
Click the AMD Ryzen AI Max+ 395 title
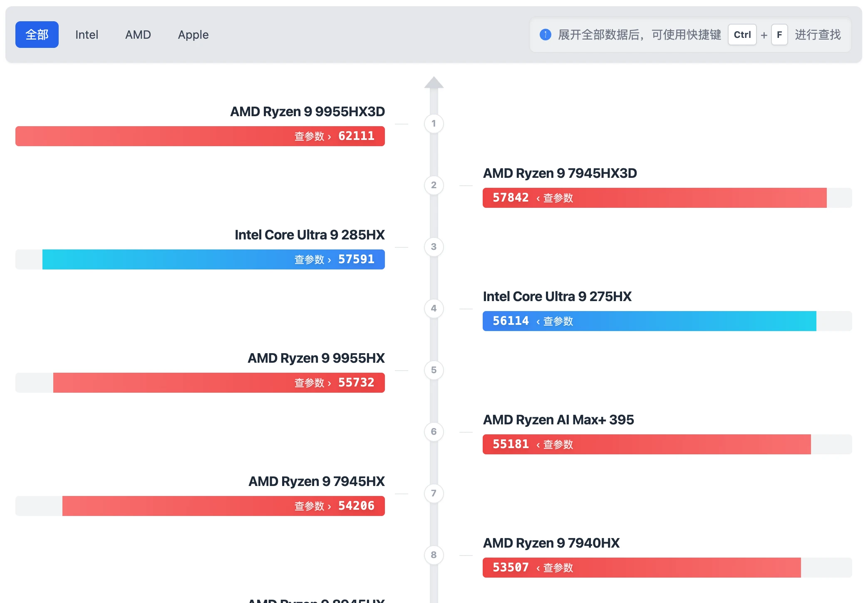558,420
